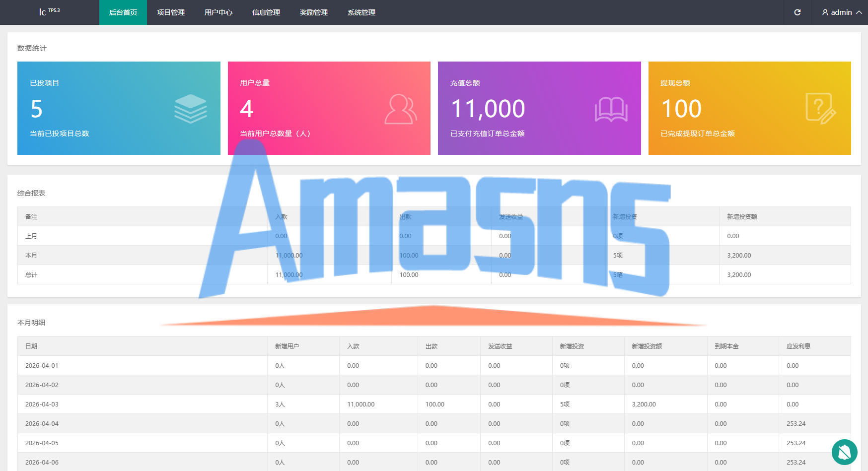The width and height of the screenshot is (868, 471).
Task: Open the 项目管理 menu
Action: click(x=171, y=12)
